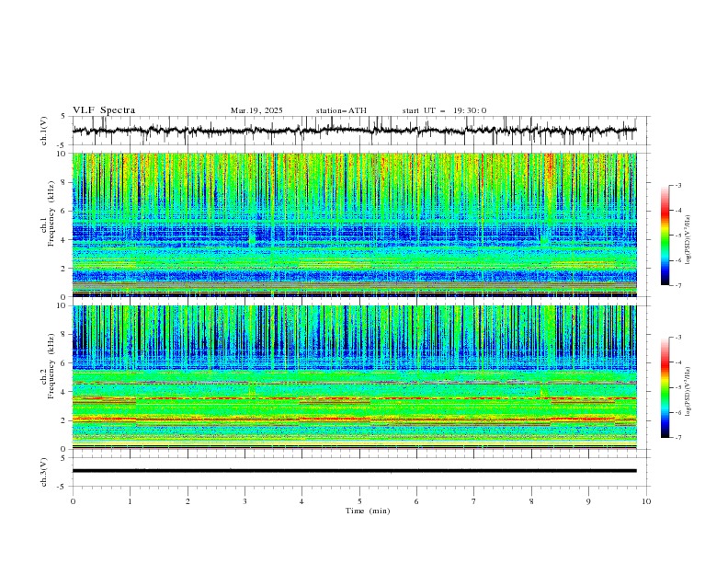The image size is (728, 563).
Task: Click inside the ch.1 frequency spectrogram
Action: (355, 224)
